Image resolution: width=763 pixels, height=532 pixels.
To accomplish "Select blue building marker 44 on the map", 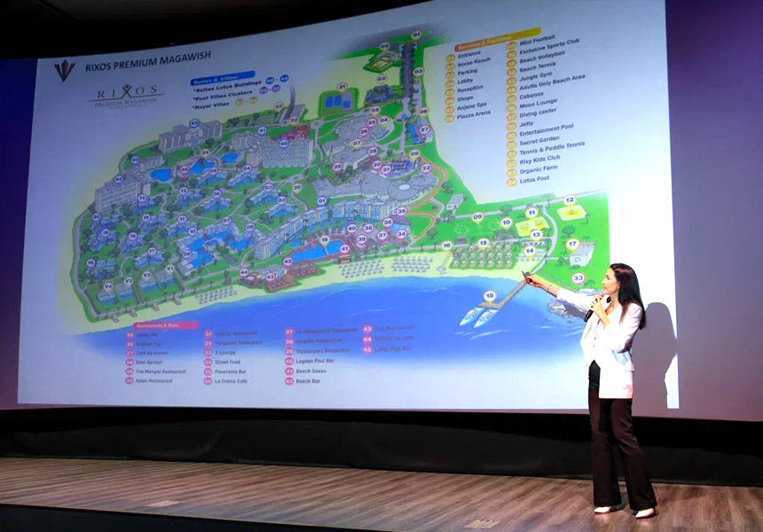I will [x=118, y=179].
